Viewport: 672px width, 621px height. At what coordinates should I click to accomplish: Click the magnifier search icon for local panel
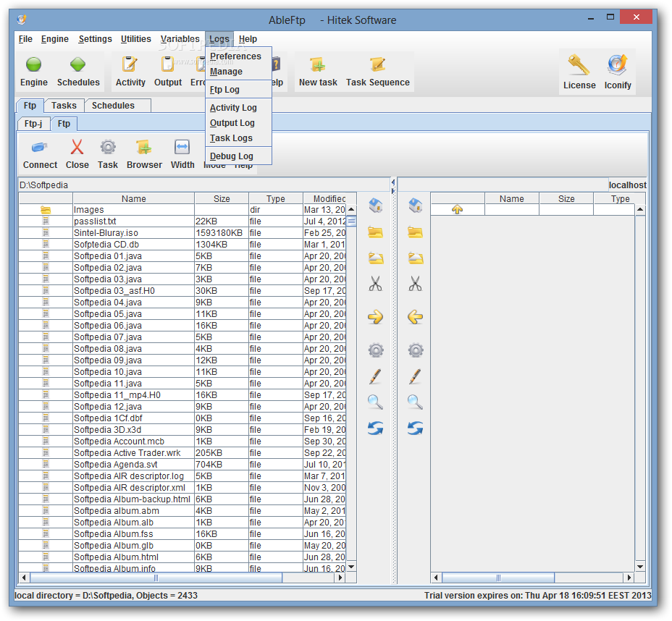click(375, 402)
